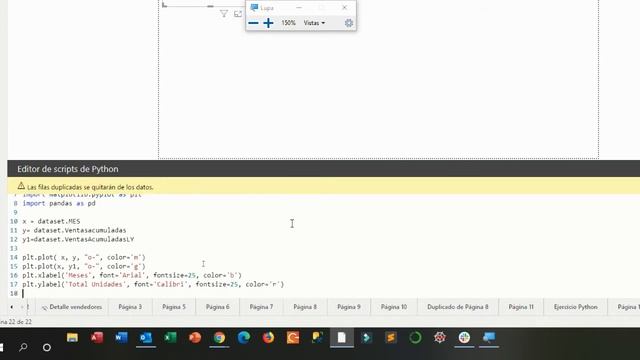Open orange Camtasia icon on taskbar
Viewport: 640px width, 360px height.
tap(293, 338)
